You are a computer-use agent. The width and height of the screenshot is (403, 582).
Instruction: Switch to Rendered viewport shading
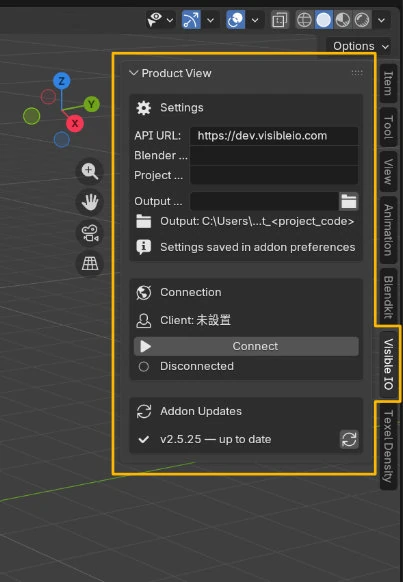[x=361, y=20]
